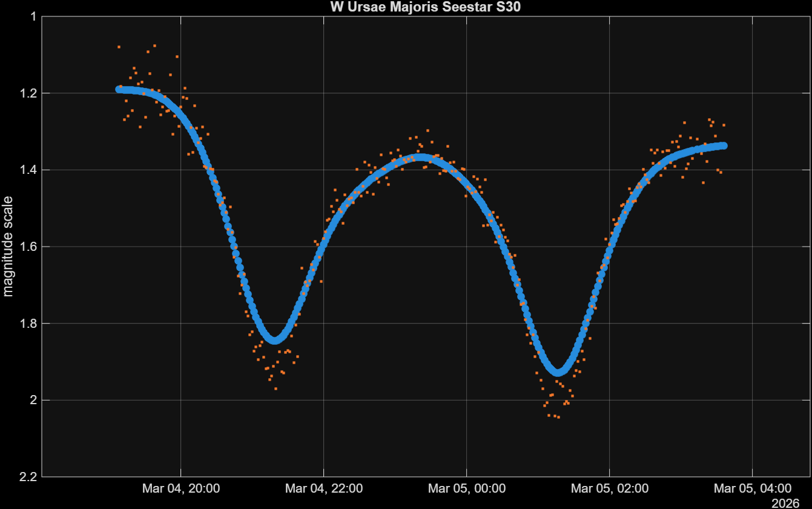Select the 'Mar 04, 22:00' x-axis label
The image size is (812, 509).
click(x=324, y=488)
